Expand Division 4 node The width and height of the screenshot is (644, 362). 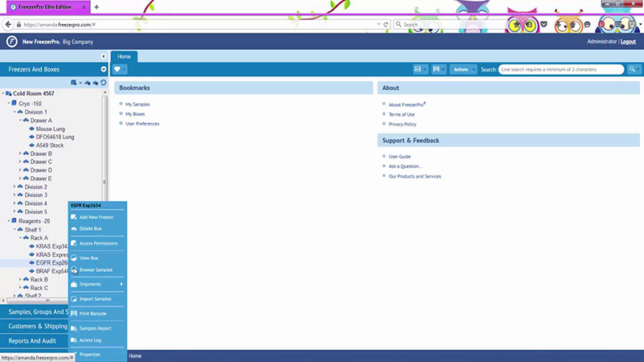point(14,204)
